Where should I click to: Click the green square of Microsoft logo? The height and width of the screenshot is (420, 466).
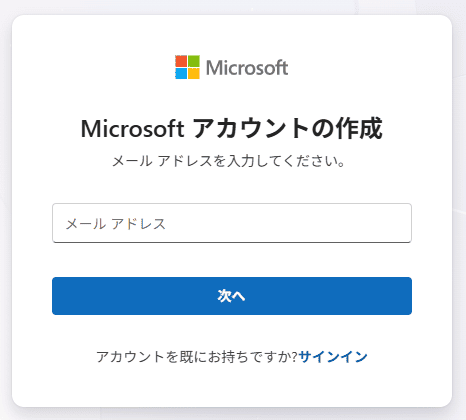point(194,61)
